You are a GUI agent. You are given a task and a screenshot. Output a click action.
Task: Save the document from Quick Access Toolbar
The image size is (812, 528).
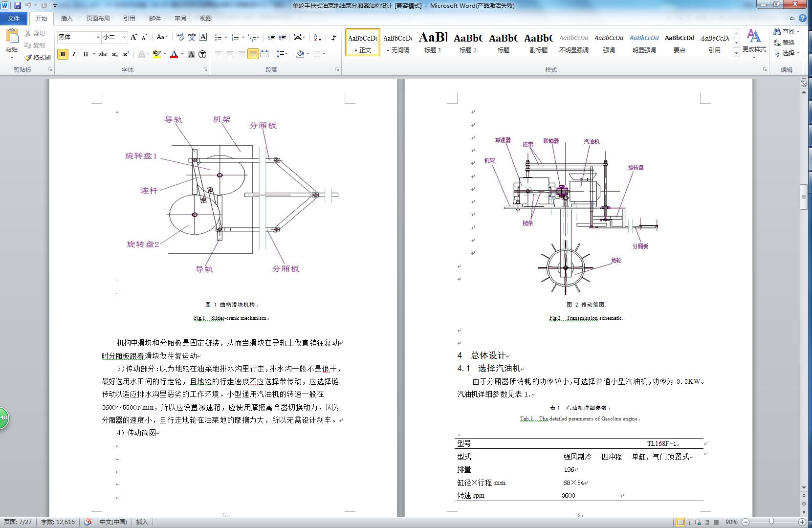18,5
